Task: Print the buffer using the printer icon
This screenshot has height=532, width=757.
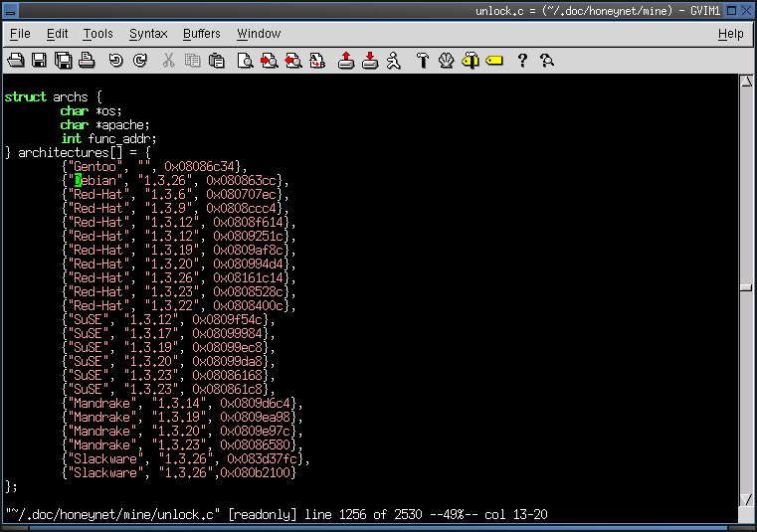Action: pos(87,61)
